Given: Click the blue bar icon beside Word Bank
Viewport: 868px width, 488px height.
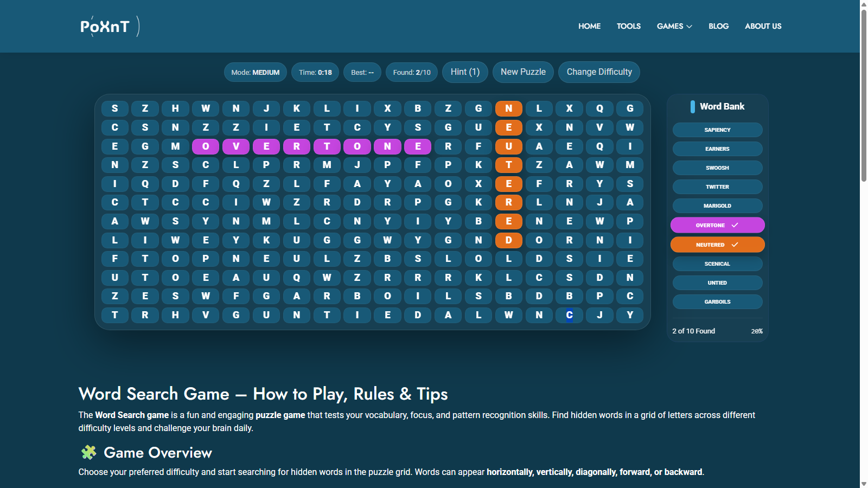Looking at the screenshot, I should point(692,107).
